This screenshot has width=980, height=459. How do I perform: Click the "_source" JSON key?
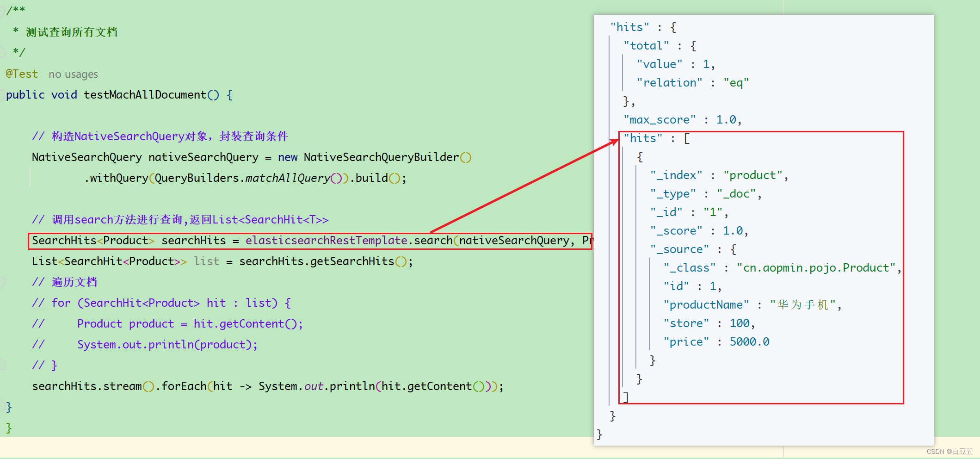(679, 249)
